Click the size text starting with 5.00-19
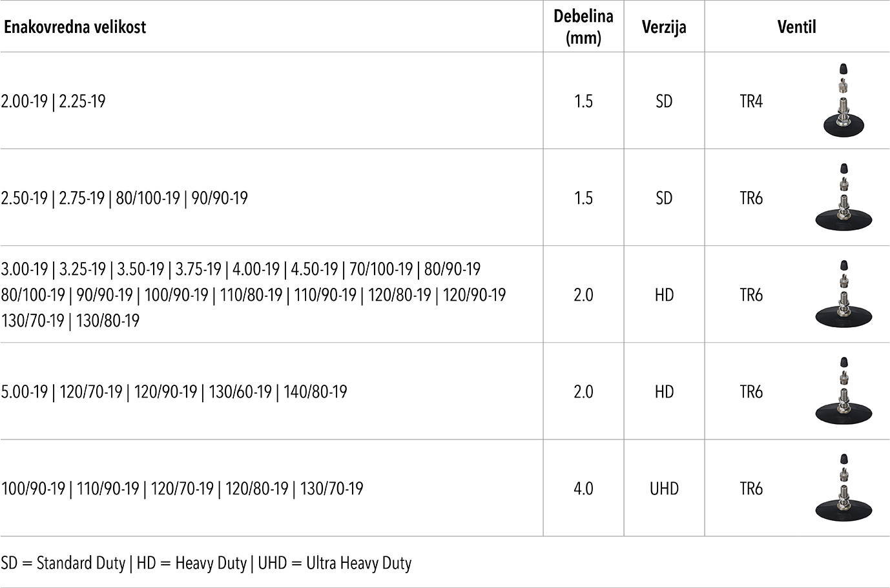 pos(174,392)
